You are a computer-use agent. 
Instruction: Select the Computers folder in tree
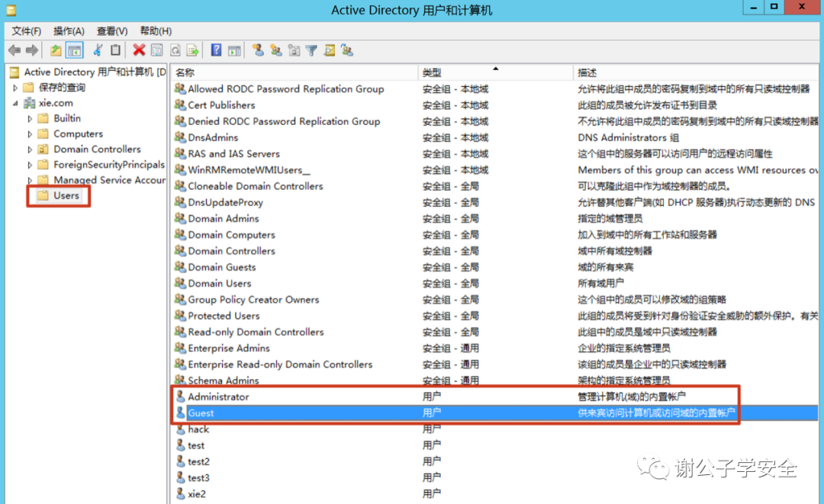click(79, 134)
